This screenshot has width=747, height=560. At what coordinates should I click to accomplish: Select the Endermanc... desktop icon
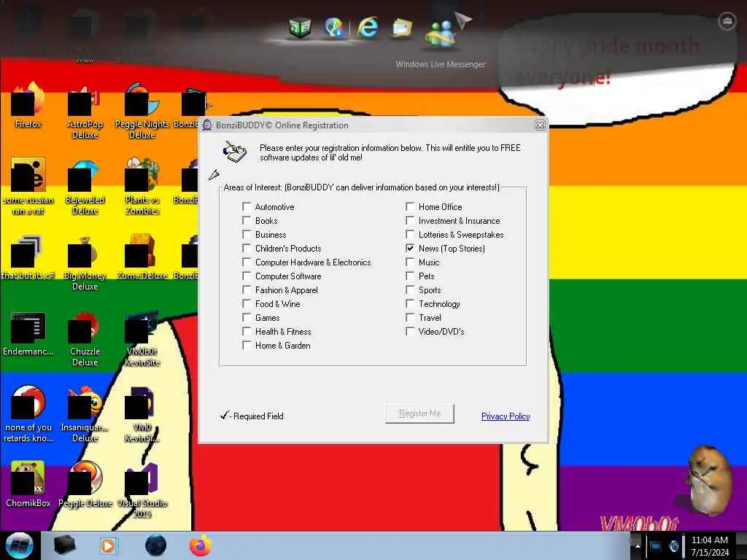point(28,333)
